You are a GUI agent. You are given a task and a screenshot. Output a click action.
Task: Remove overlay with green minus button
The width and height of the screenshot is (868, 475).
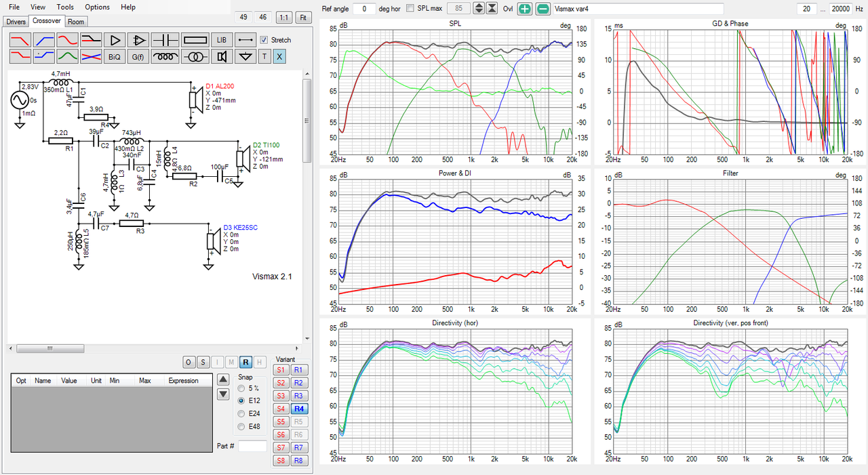(x=543, y=8)
